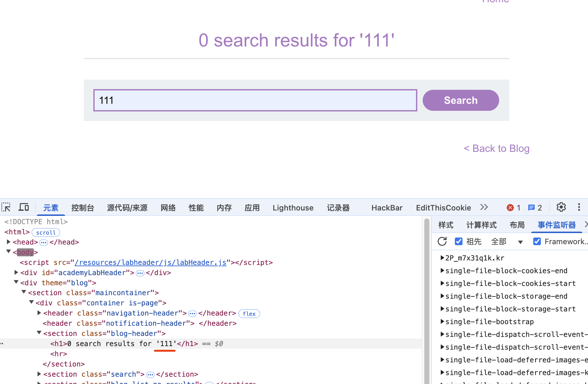Open DevTools settings gear
Viewport: 588px width, 384px height.
[561, 207]
